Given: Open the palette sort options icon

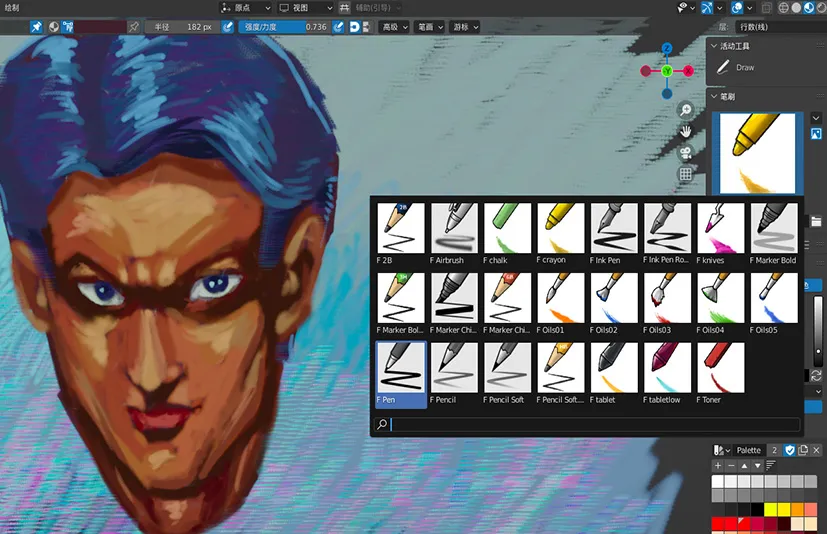Looking at the screenshot, I should [x=771, y=465].
